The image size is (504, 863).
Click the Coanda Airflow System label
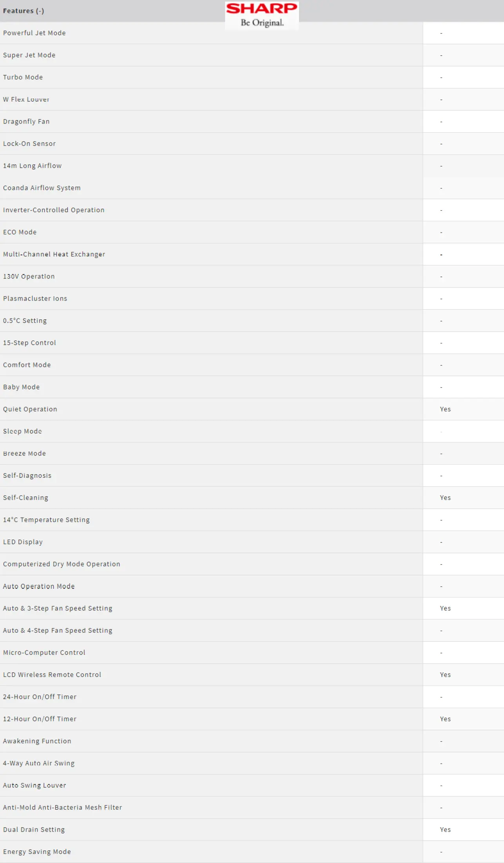point(42,188)
